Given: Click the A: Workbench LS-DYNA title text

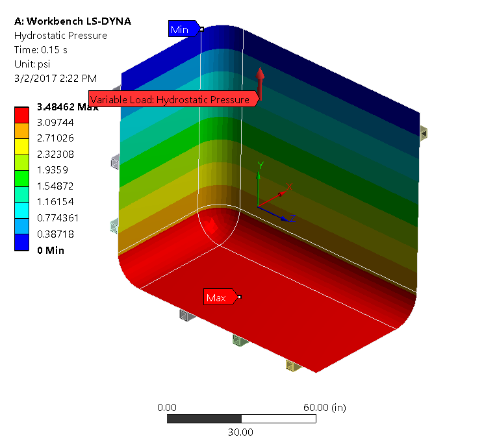Looking at the screenshot, I should [72, 21].
